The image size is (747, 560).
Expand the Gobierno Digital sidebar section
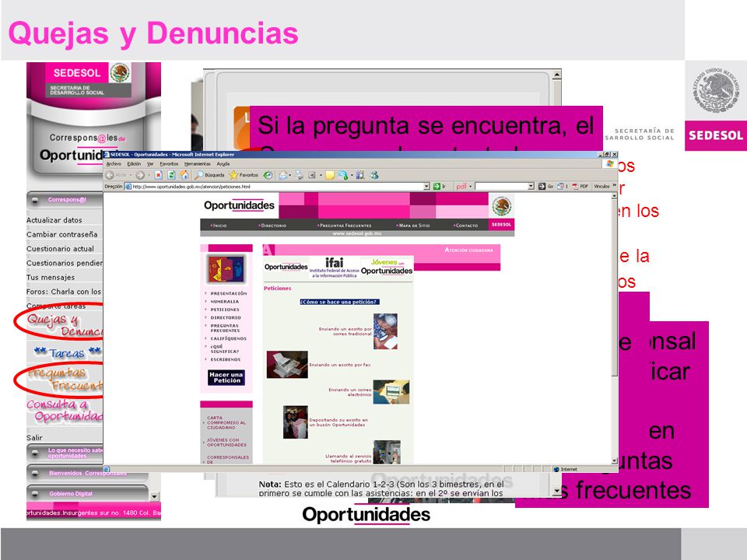(35, 494)
